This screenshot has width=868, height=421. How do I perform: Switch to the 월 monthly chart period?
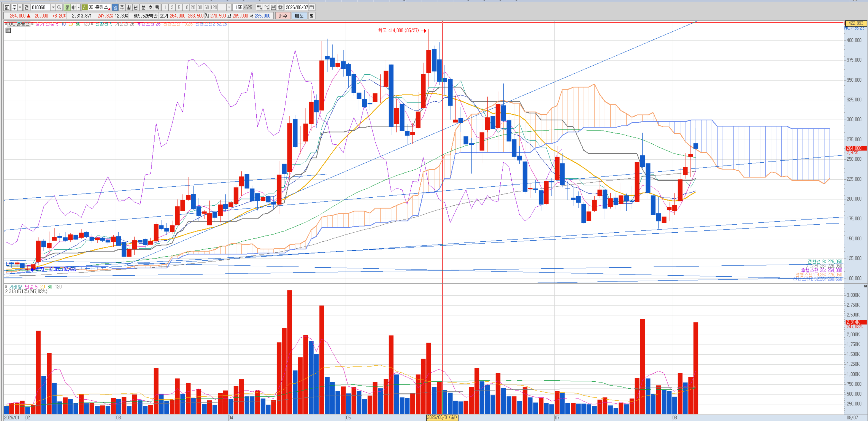129,7
